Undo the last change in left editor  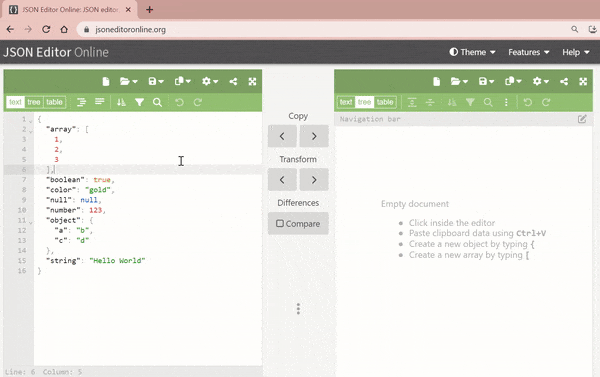pos(179,102)
